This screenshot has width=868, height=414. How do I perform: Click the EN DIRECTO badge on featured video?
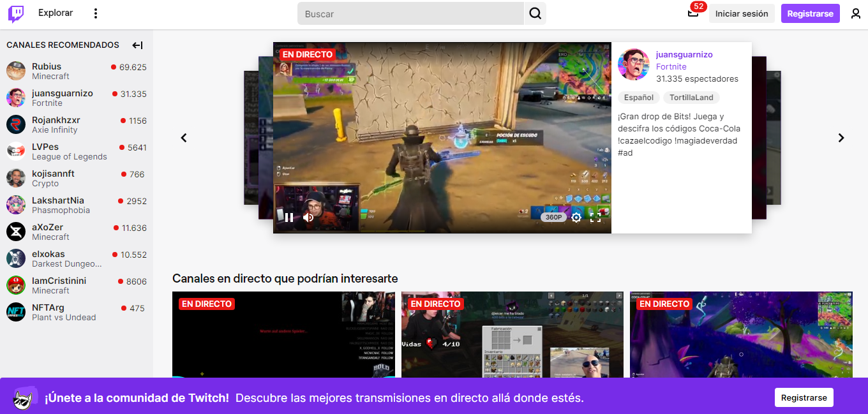click(x=308, y=55)
